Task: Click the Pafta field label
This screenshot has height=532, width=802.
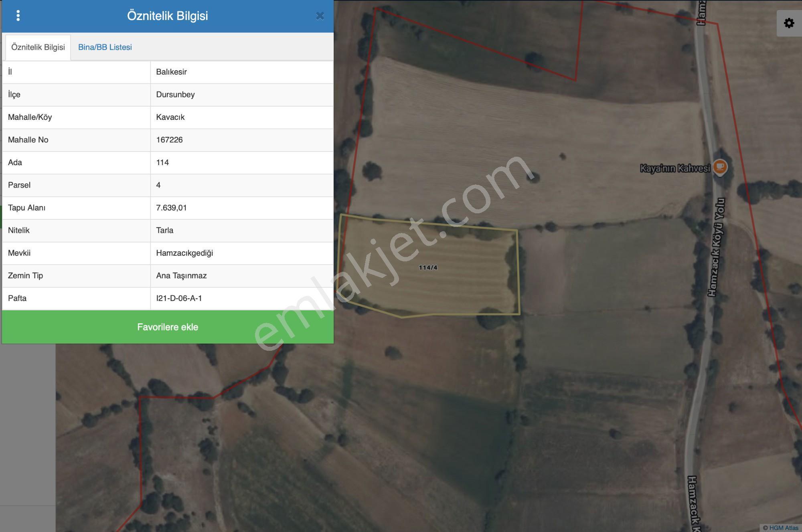Action: tap(17, 298)
